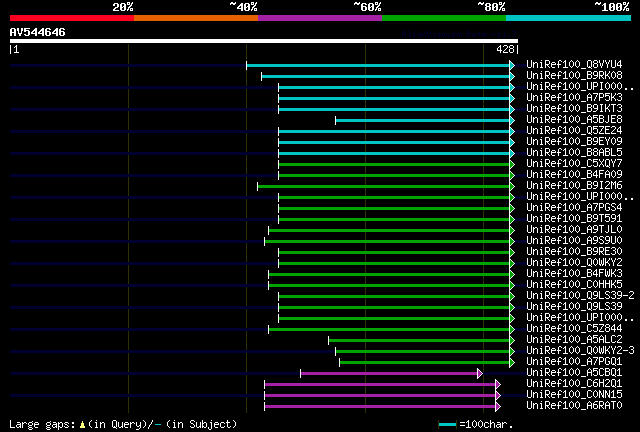Click the yellow query-gap marker in legend

tap(82, 425)
